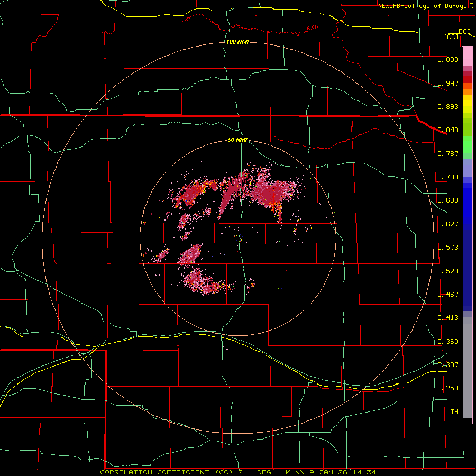
Task: Click the 50 NMI range ring label
Action: 237,140
